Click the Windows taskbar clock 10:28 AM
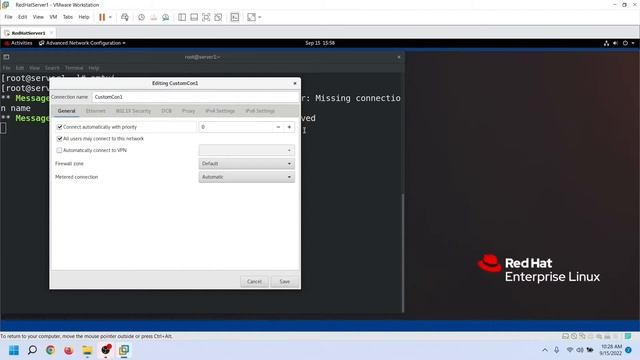The height and width of the screenshot is (360, 640). pyautogui.click(x=611, y=350)
